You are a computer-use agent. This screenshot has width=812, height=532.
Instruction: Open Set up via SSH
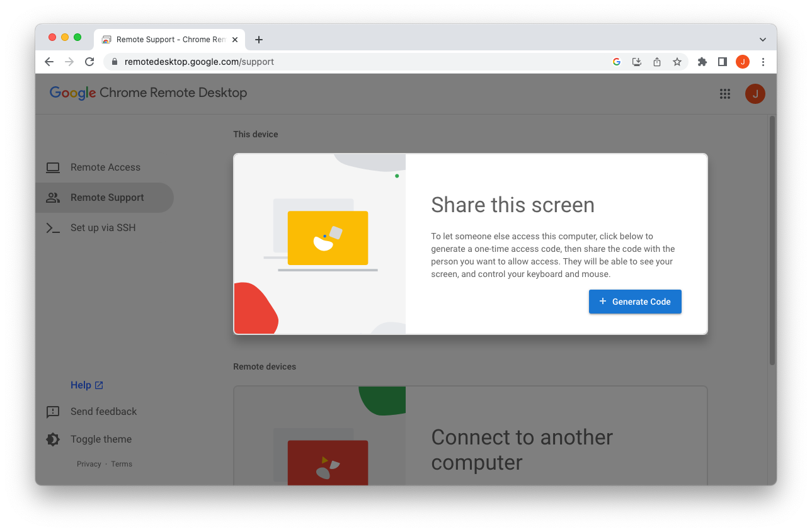pyautogui.click(x=105, y=228)
